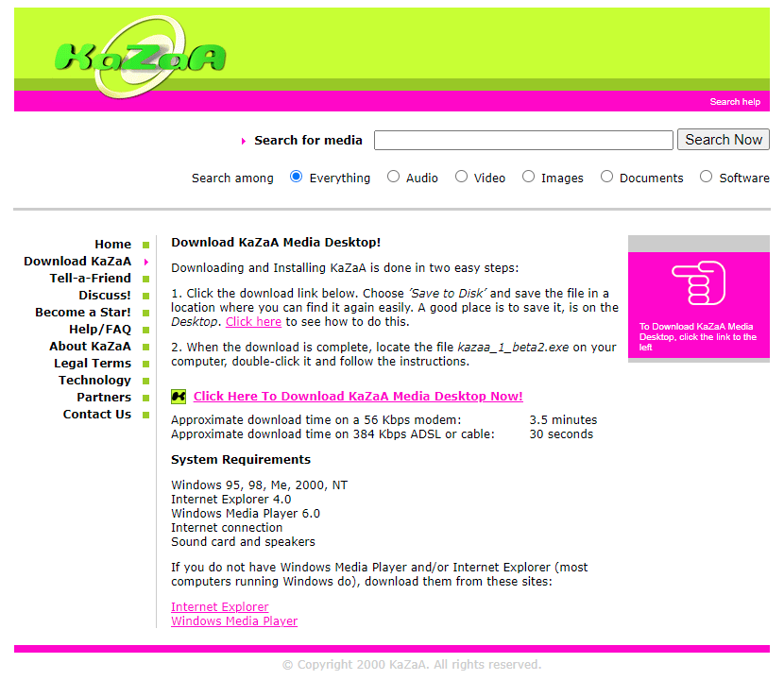Image resolution: width=784 pixels, height=680 pixels.
Task: Click the 'Download KaZaA Media Desktop!' heading
Action: (276, 243)
